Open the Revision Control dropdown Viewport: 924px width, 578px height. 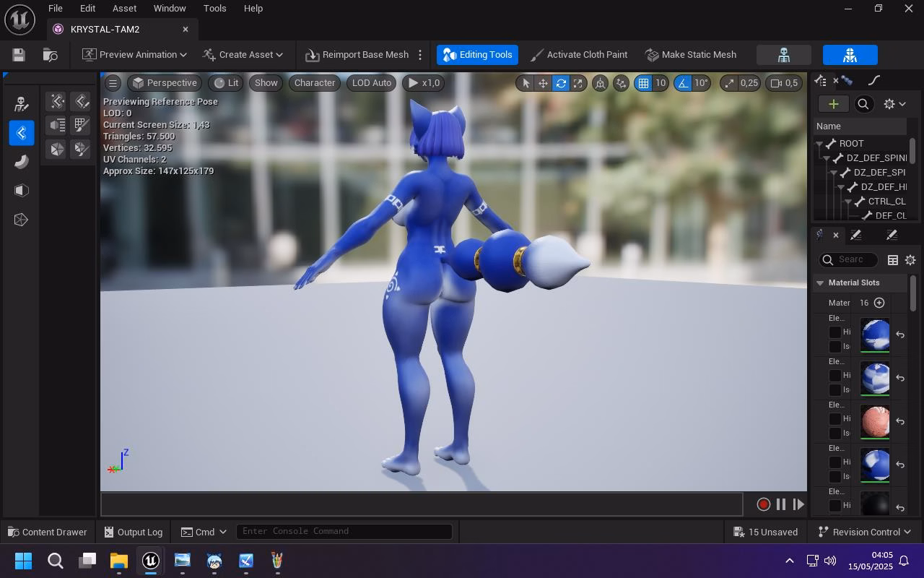click(865, 532)
